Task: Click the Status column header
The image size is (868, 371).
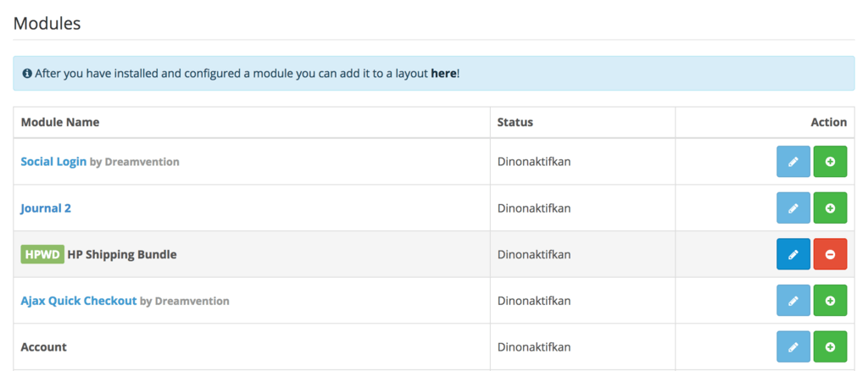Action: [x=515, y=122]
